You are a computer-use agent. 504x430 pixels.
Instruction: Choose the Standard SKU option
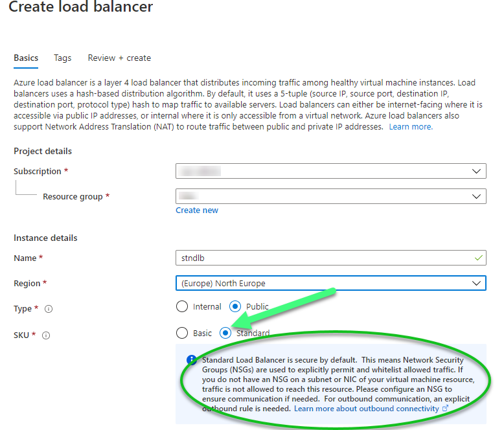225,333
